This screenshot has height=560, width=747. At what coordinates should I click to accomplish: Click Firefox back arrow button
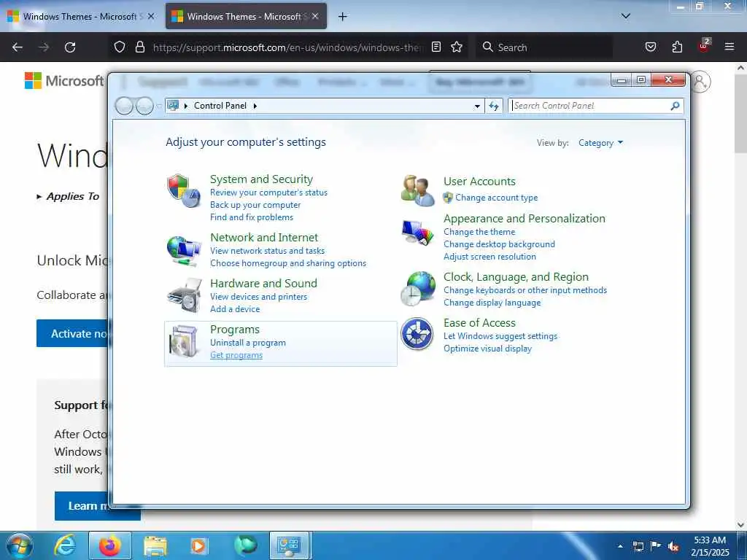point(18,47)
